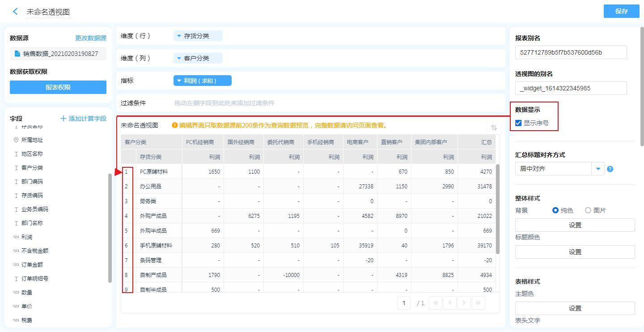This screenshot has height=332, width=644.
Task: Open 设置 for 标题颜色
Action: (575, 252)
